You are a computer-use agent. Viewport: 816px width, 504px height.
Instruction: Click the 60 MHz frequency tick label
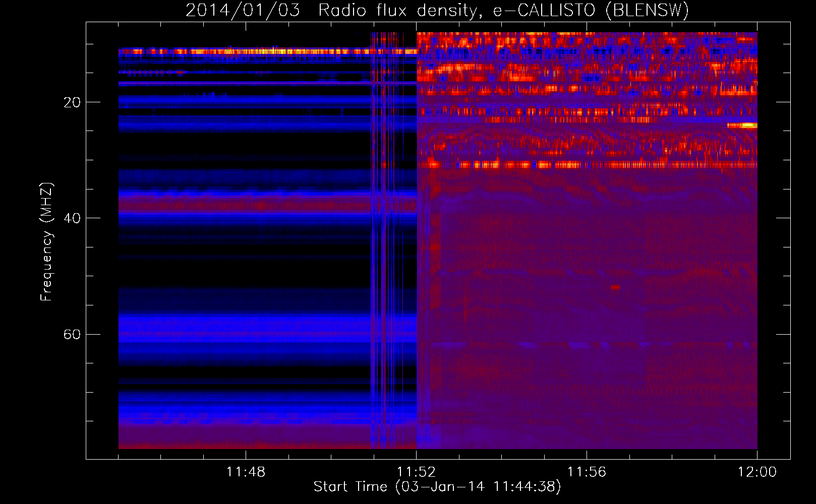72,334
